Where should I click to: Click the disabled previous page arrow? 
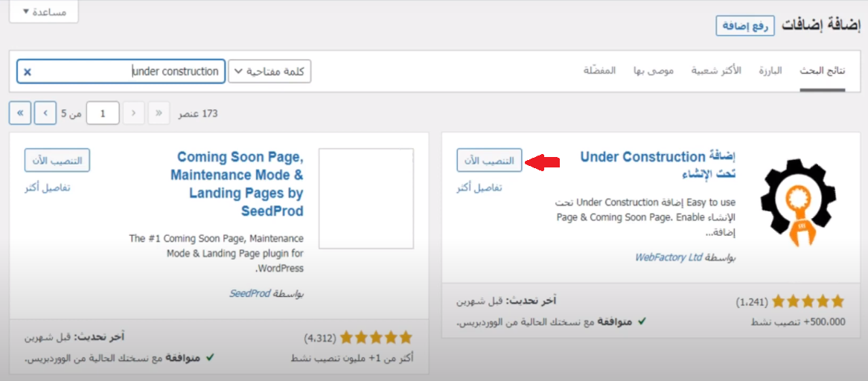coord(133,113)
